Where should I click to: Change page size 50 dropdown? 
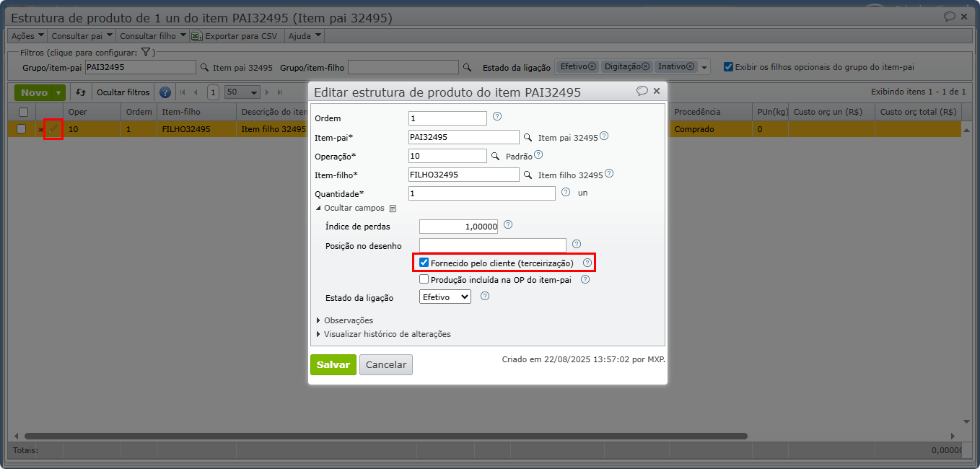pyautogui.click(x=242, y=92)
